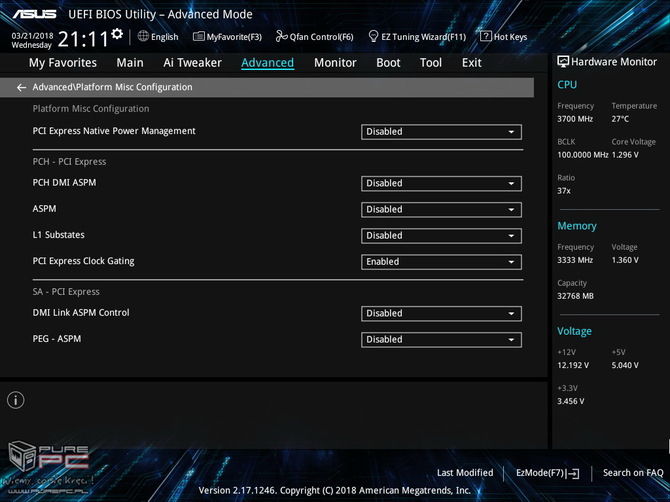This screenshot has width=670, height=502.
Task: Select the Advanced tab
Action: pos(267,63)
